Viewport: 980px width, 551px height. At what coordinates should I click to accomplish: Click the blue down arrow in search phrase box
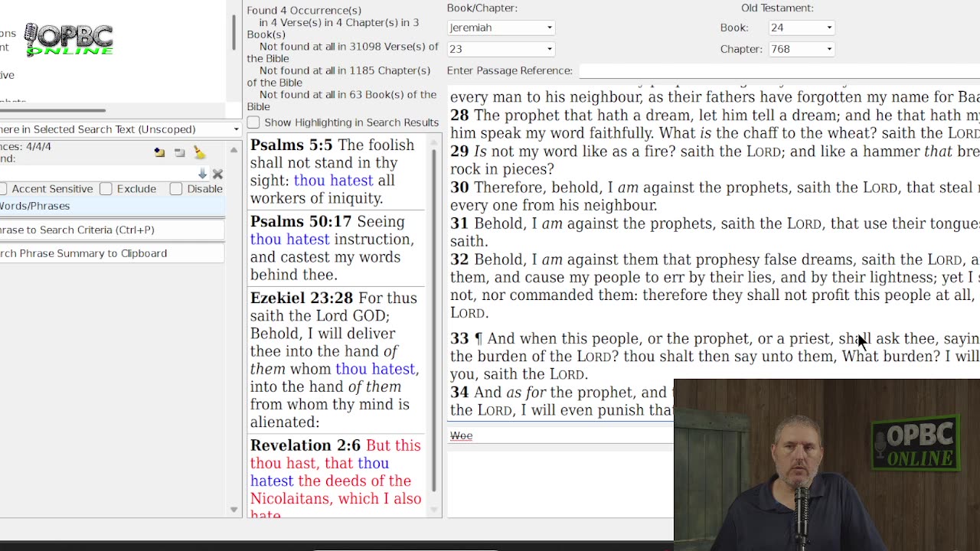(202, 174)
